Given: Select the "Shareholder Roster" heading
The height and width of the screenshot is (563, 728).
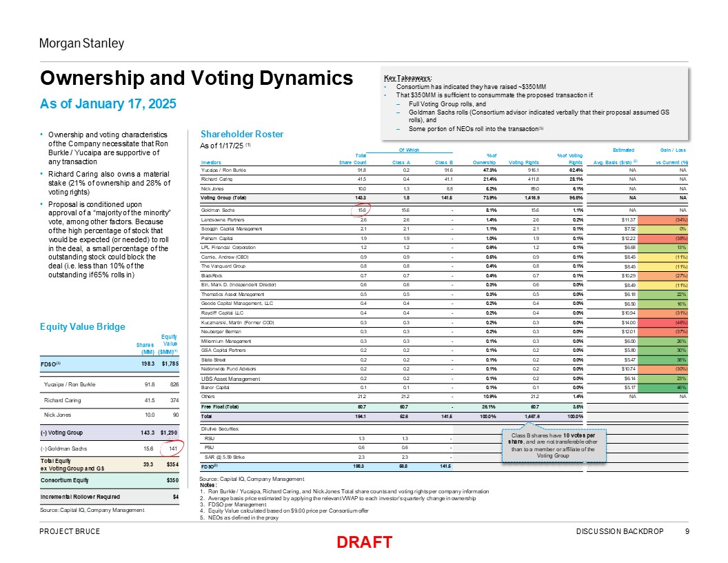Looking at the screenshot, I should (242, 135).
